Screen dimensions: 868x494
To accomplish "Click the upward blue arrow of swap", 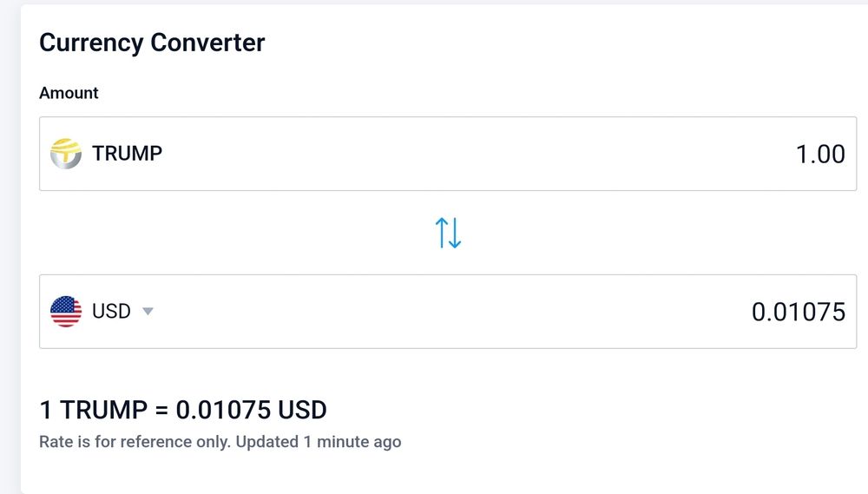I will pos(441,233).
